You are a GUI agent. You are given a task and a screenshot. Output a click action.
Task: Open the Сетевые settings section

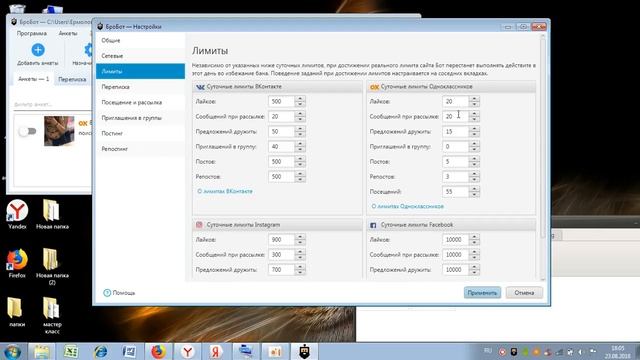140,56
